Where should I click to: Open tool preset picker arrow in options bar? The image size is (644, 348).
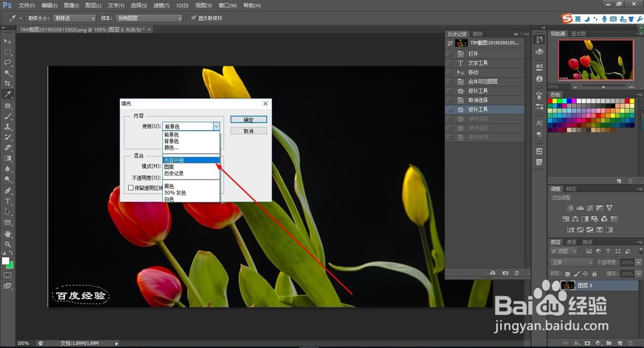coord(21,18)
